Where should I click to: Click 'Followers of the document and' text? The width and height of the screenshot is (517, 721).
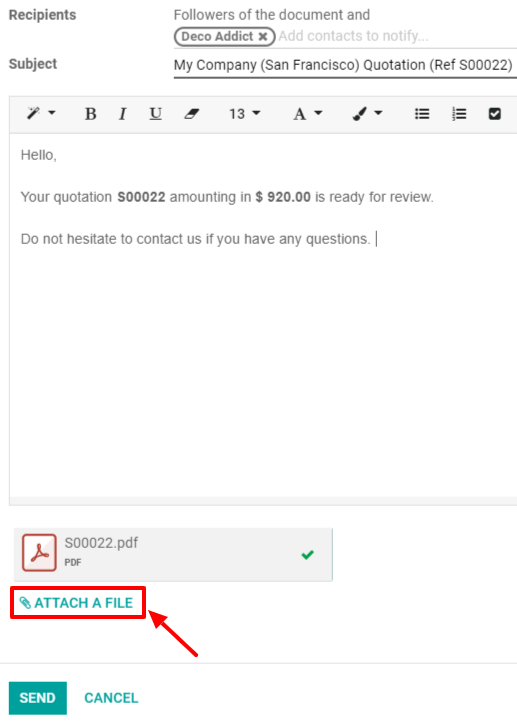coord(271,15)
